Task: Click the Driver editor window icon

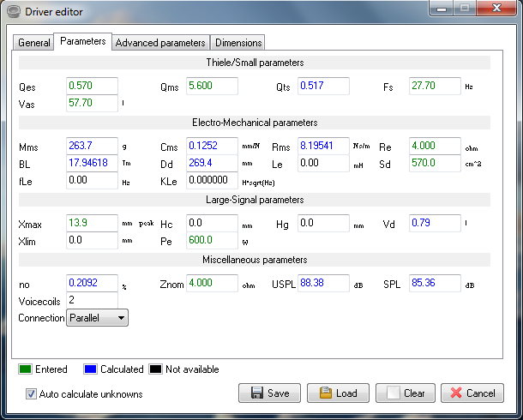Action: (x=14, y=11)
